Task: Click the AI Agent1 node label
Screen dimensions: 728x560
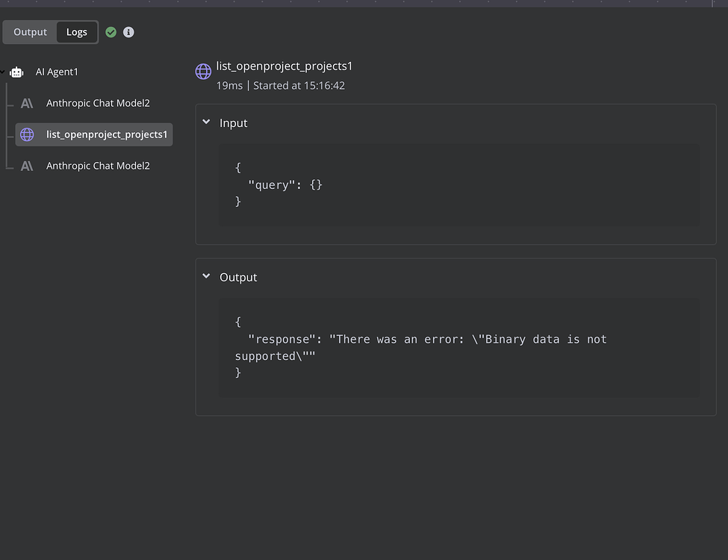Action: pos(57,72)
